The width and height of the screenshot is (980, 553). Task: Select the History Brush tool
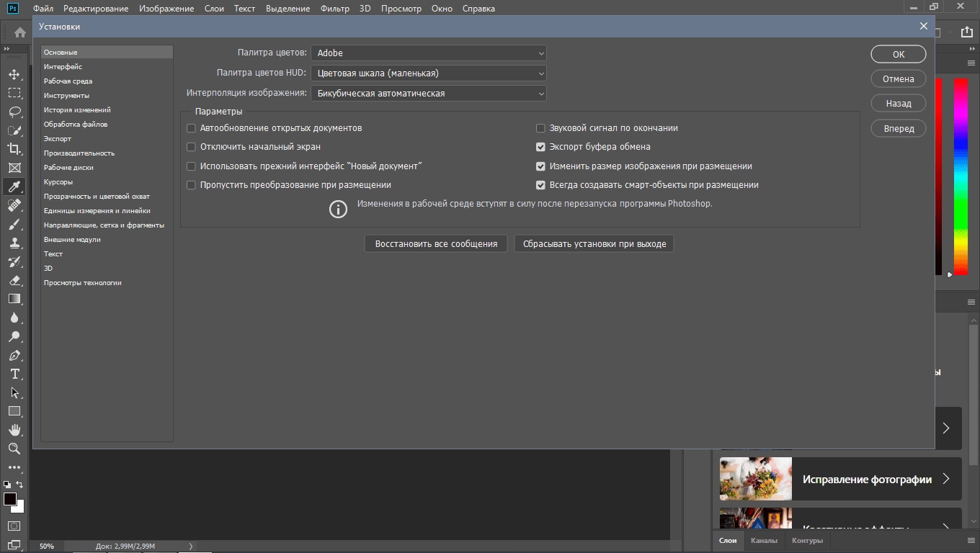tap(14, 261)
